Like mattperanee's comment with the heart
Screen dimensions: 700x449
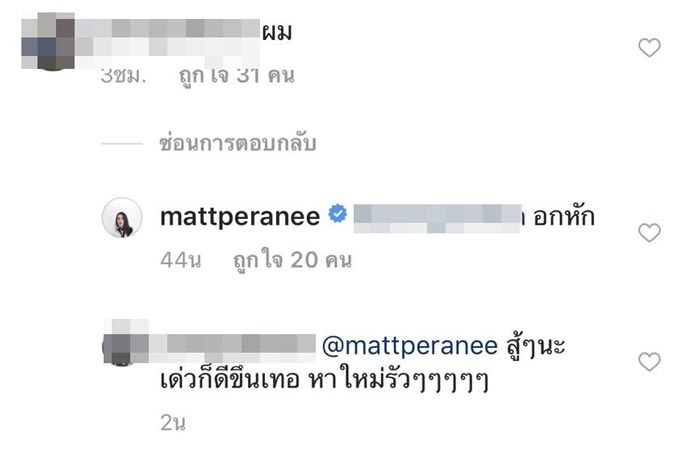(x=649, y=233)
